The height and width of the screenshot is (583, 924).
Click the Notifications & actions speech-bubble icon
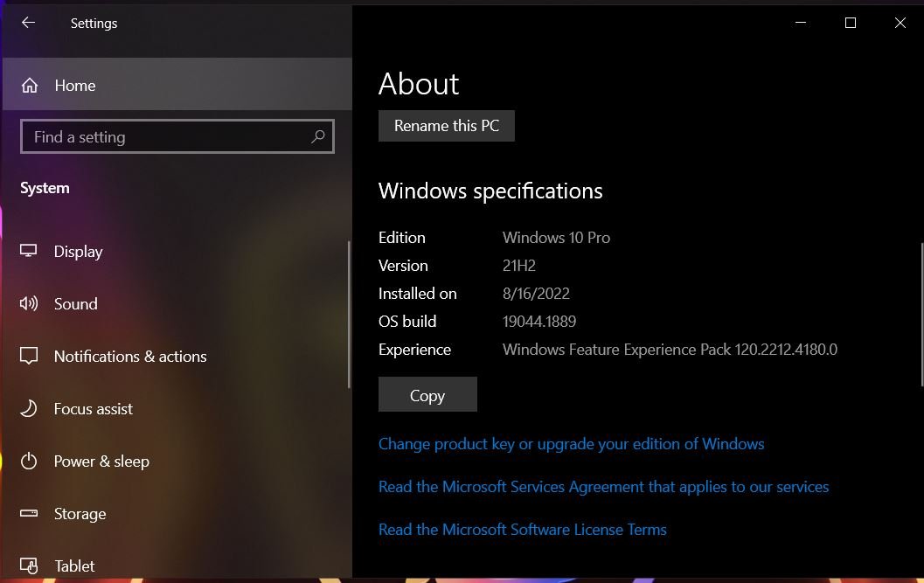[x=28, y=356]
